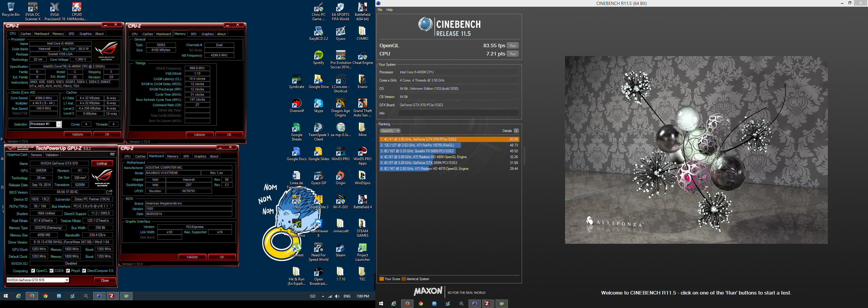This screenshot has width=868, height=308.
Task: Open Origin desktop shortcut
Action: (340, 177)
